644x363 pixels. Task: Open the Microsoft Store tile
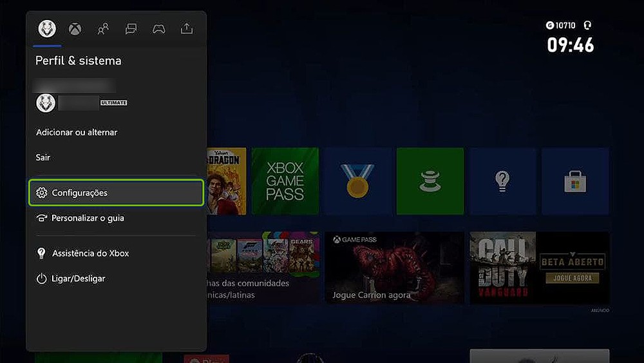pos(574,181)
